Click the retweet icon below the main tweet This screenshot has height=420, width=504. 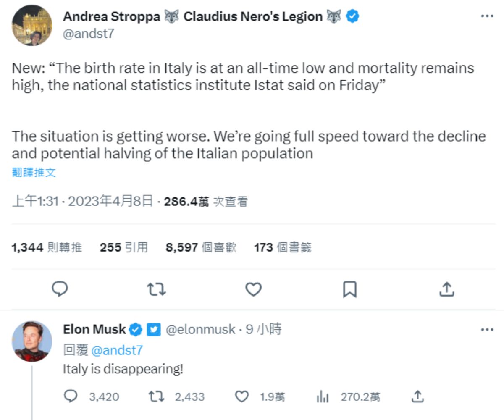(157, 289)
